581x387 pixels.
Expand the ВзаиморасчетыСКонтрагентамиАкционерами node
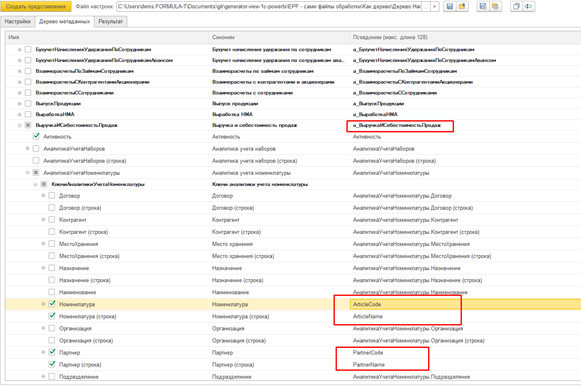point(20,82)
